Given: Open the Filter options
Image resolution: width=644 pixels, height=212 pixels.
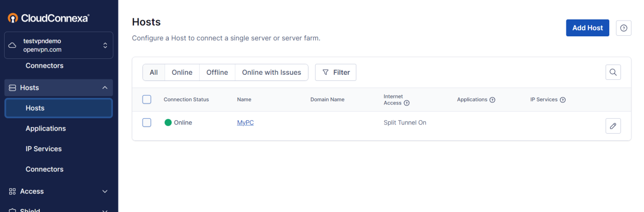Looking at the screenshot, I should pyautogui.click(x=336, y=72).
